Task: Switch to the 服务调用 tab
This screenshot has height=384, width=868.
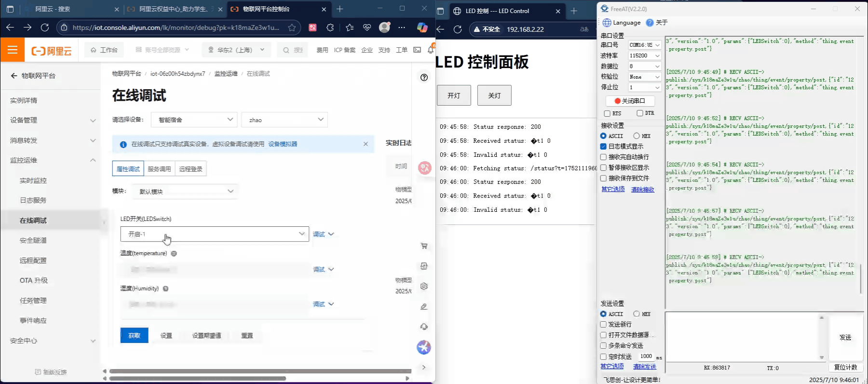Action: (159, 169)
